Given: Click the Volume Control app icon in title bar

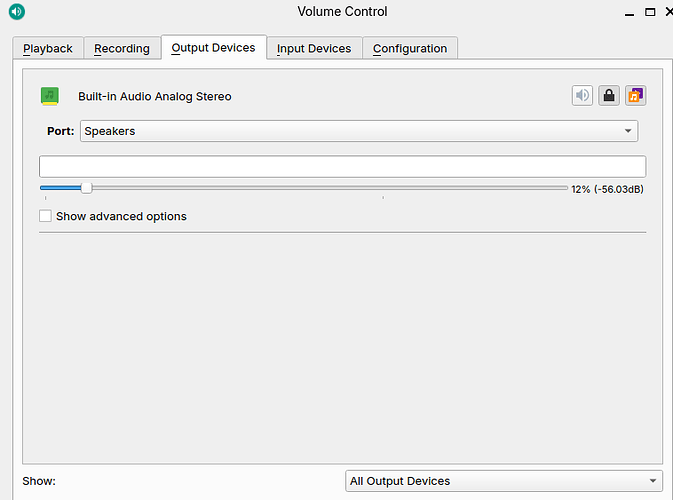Looking at the screenshot, I should coord(15,12).
